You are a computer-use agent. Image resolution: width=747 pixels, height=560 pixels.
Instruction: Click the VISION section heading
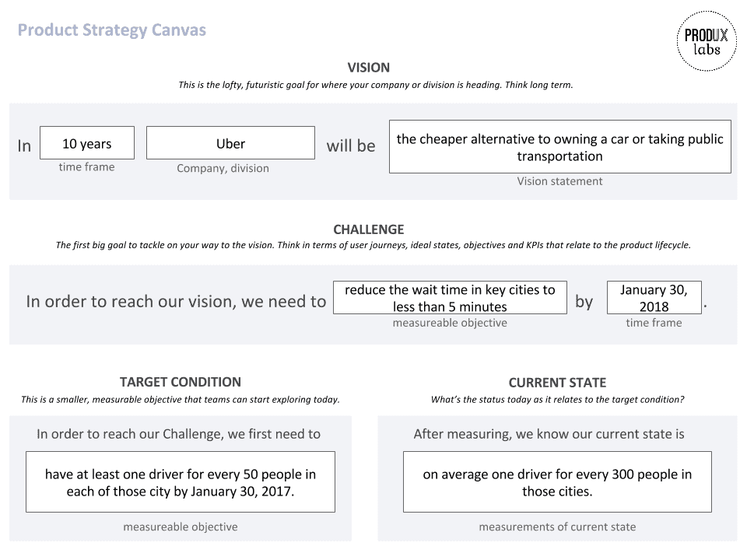[368, 68]
